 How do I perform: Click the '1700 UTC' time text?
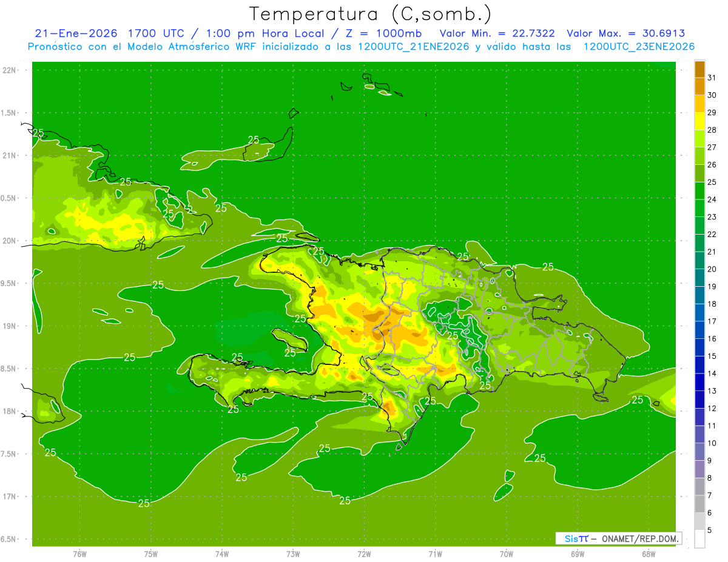157,33
